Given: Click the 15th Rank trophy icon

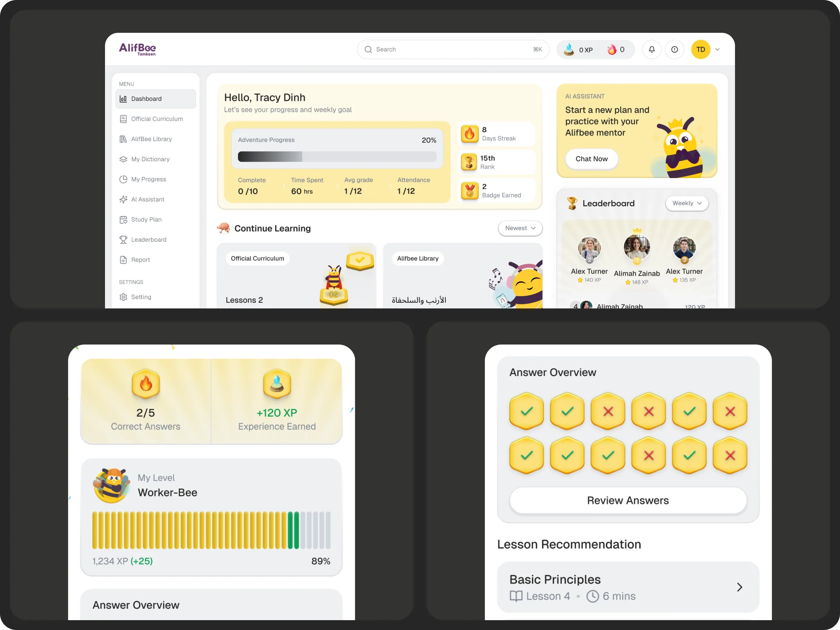Looking at the screenshot, I should [470, 162].
